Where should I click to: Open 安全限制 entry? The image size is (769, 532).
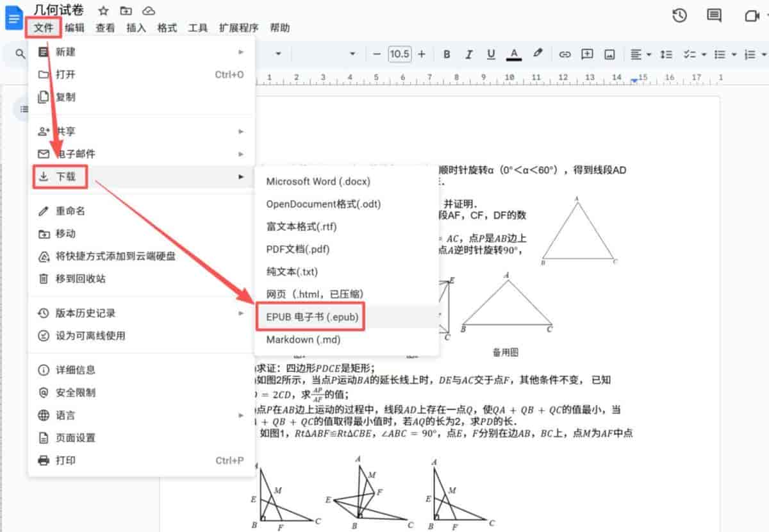tap(142, 392)
